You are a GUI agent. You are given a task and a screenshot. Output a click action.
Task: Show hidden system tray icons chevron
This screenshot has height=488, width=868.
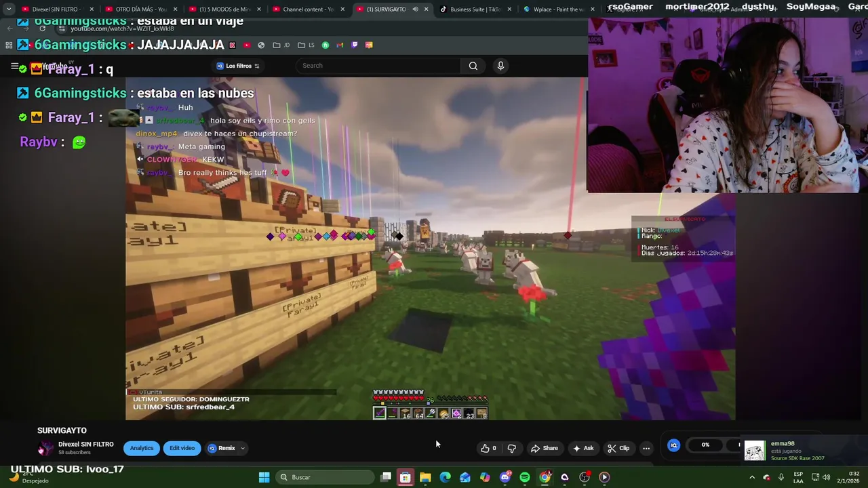(x=752, y=477)
